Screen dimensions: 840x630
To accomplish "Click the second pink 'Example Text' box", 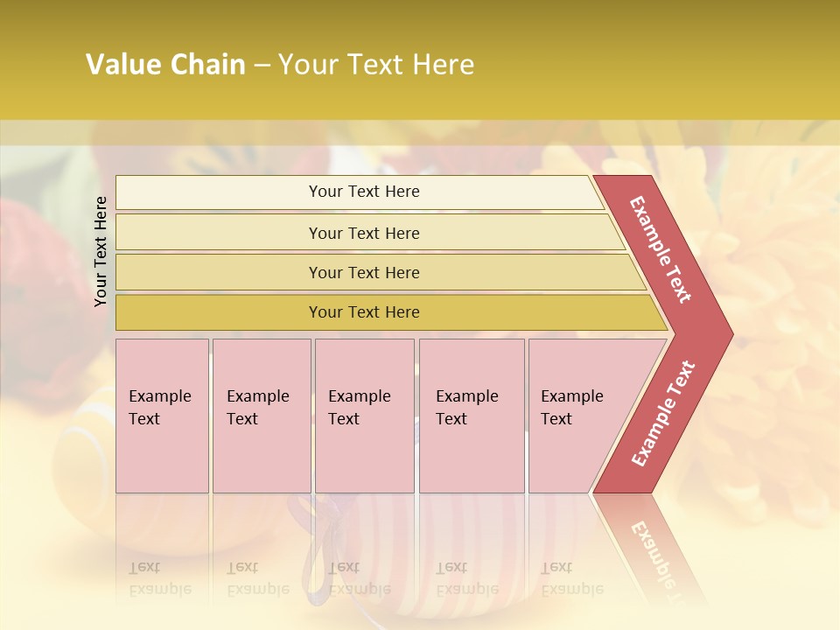I will (x=262, y=416).
